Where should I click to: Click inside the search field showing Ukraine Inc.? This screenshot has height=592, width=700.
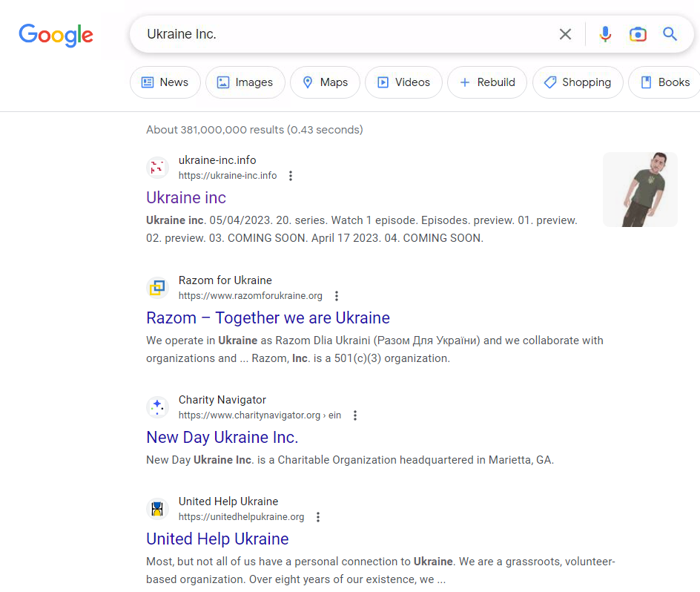coord(349,34)
